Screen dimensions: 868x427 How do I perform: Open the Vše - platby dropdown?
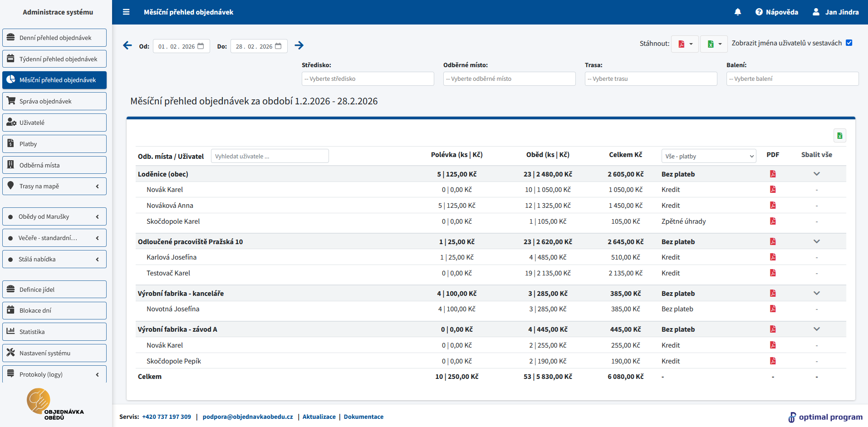pos(708,156)
